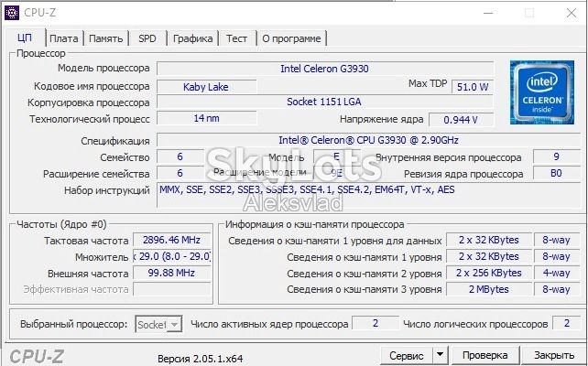Click the L3 cache 2 MBytes value
588x366 pixels.
pyautogui.click(x=488, y=289)
